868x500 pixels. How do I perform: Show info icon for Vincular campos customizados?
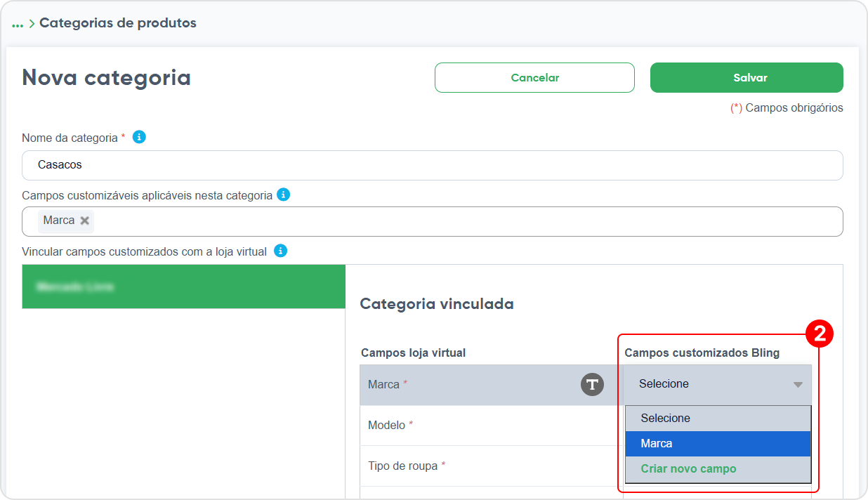click(x=280, y=251)
